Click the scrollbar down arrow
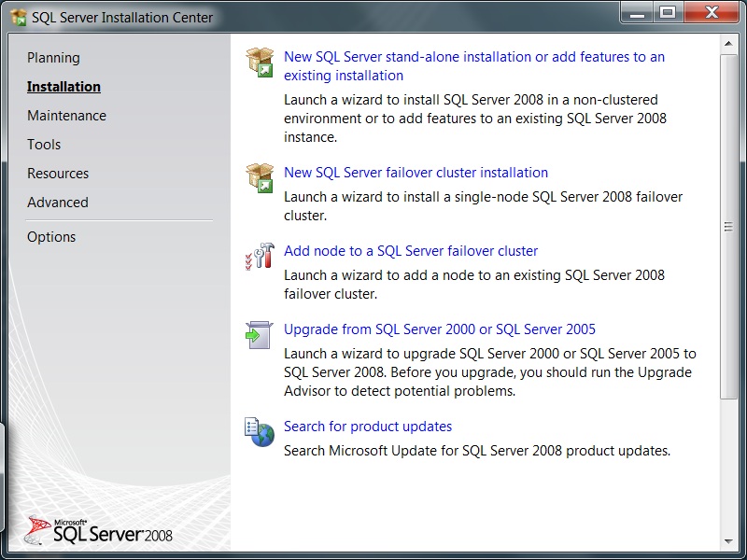This screenshot has height=560, width=747. pos(728,541)
